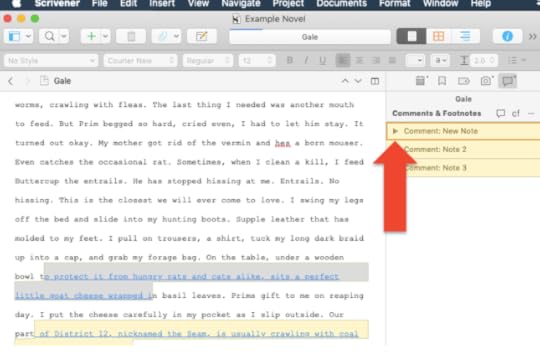Toggle the split editor button

click(x=375, y=81)
